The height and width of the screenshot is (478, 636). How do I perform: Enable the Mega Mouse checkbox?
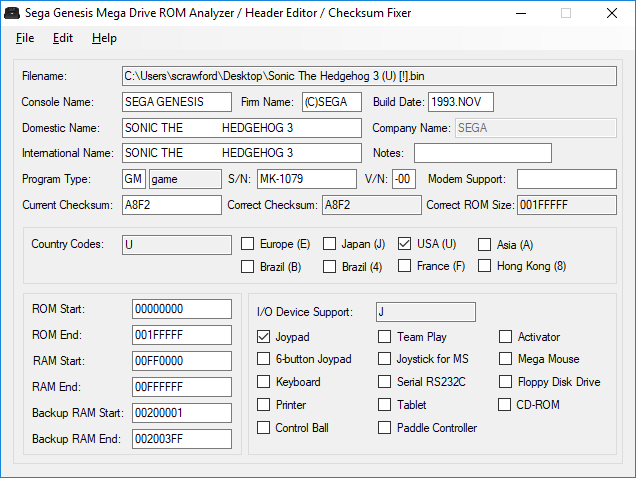[506, 359]
